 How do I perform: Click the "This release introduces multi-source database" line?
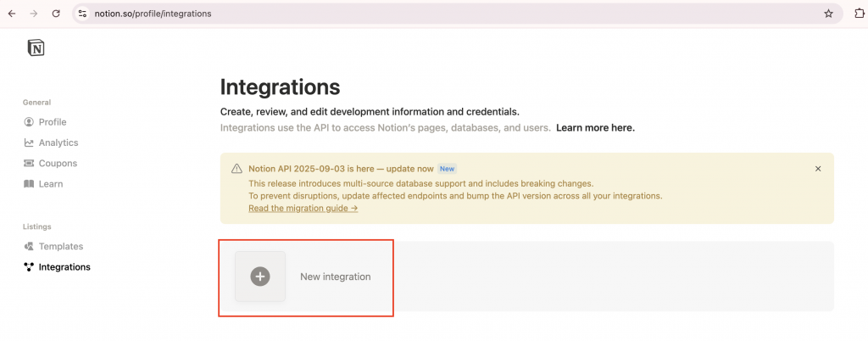(x=420, y=183)
